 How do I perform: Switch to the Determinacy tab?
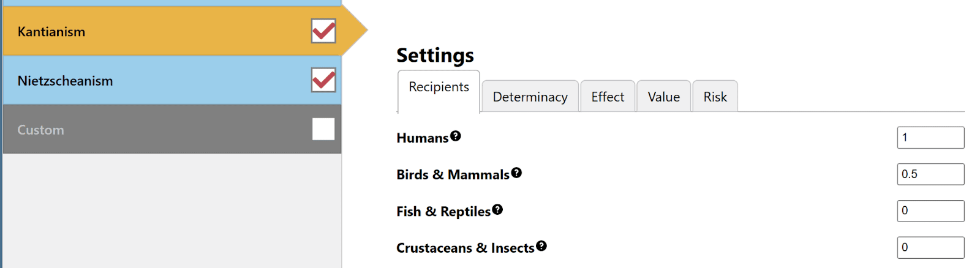tap(530, 97)
